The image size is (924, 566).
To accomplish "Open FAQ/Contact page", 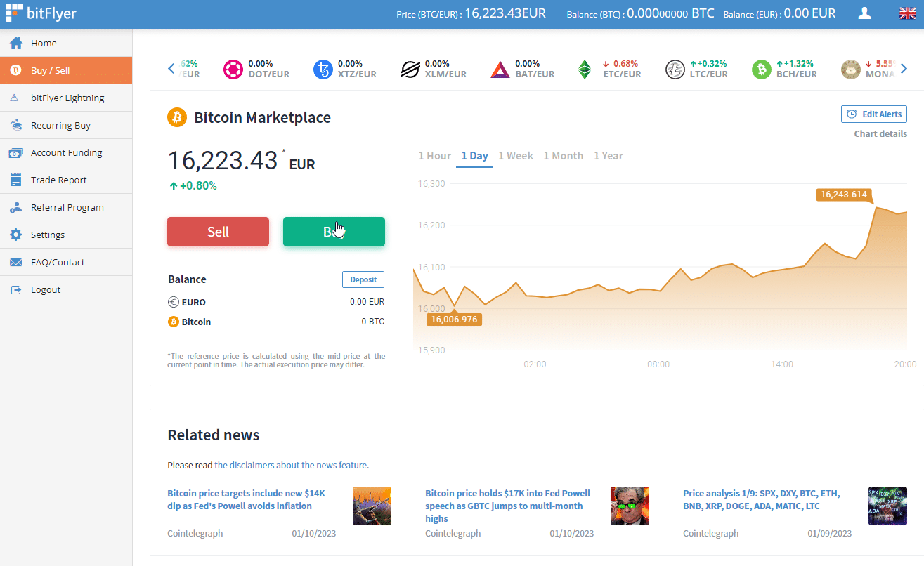I will (66, 262).
